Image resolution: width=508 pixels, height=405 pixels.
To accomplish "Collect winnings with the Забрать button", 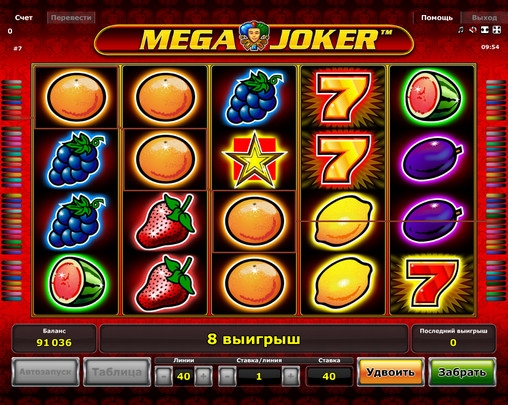I will (462, 372).
